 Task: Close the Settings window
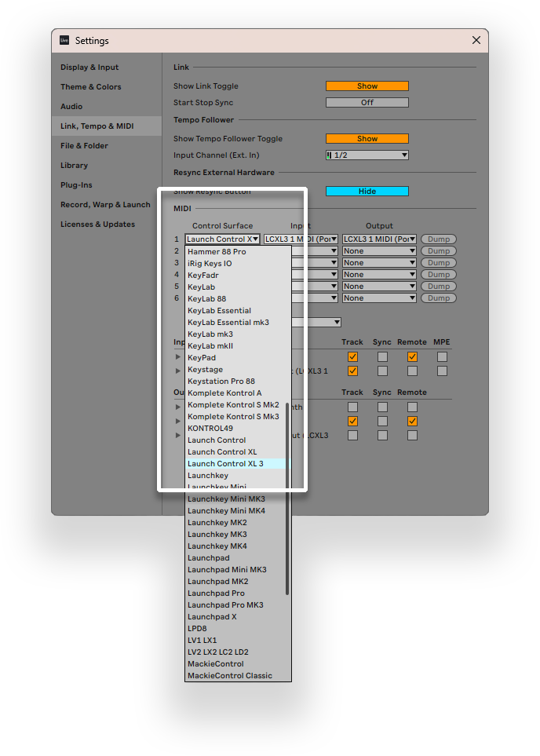click(476, 41)
